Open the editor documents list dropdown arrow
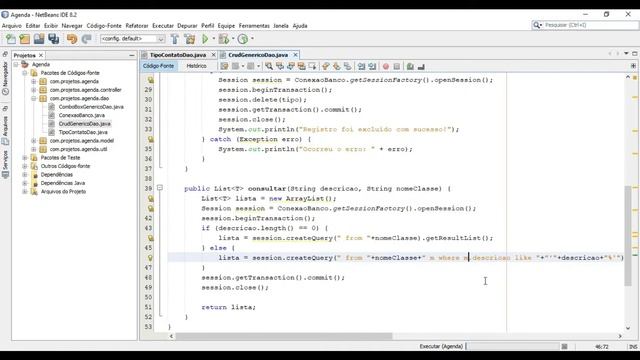 pos(626,54)
